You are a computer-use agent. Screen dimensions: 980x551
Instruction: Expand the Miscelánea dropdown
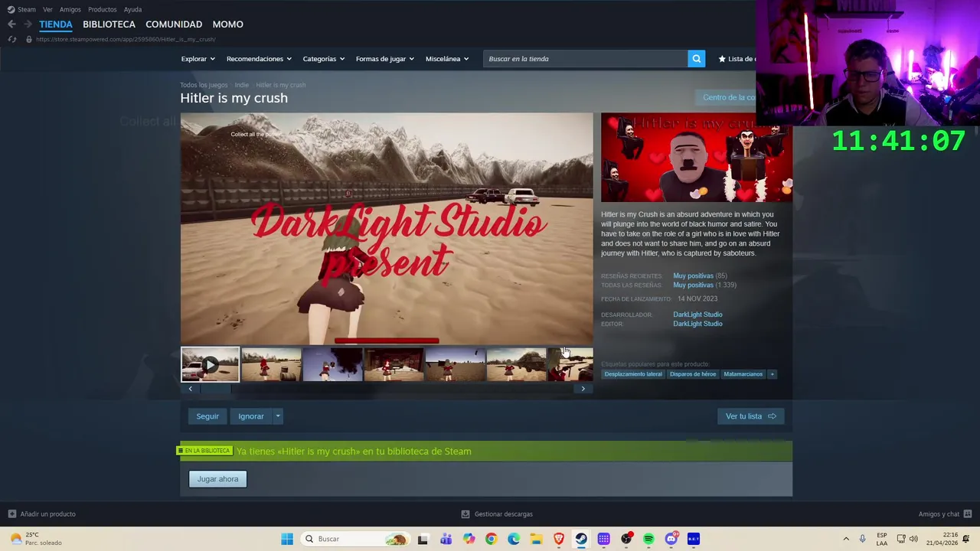tap(446, 59)
